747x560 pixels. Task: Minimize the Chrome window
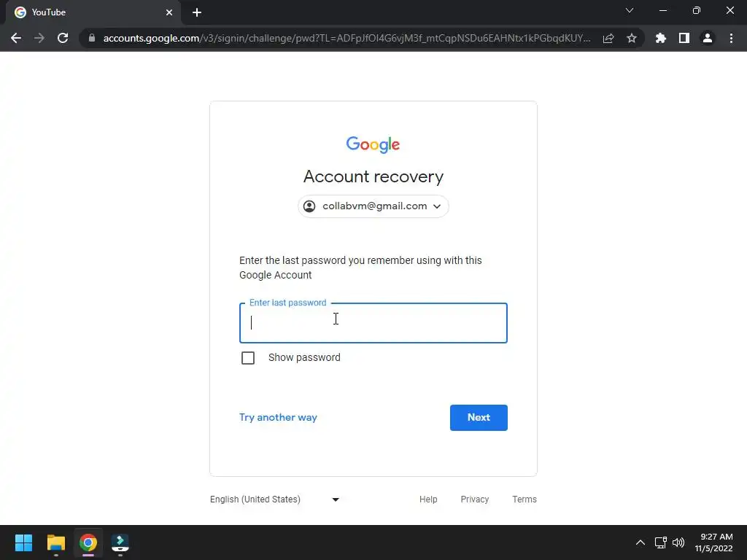coord(662,10)
